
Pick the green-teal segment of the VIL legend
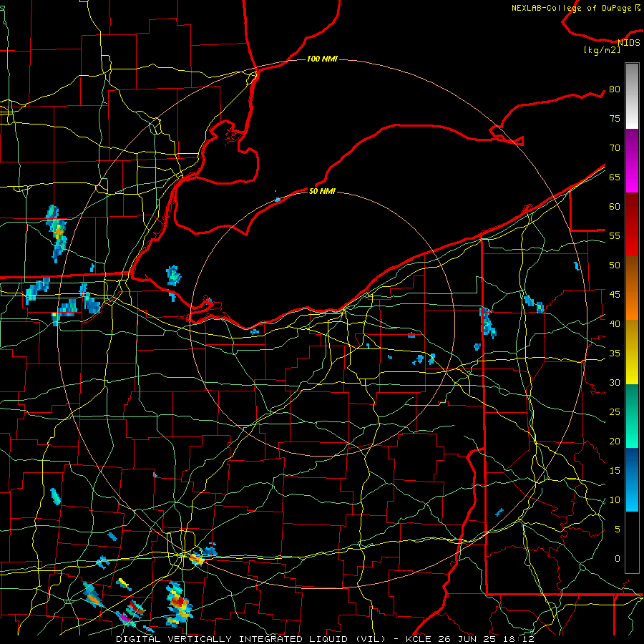[632, 416]
